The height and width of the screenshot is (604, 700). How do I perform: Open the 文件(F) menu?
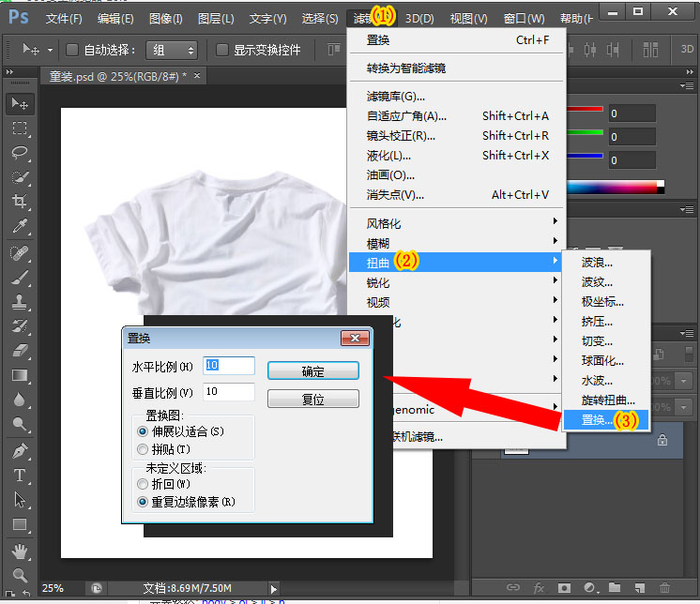(x=64, y=19)
